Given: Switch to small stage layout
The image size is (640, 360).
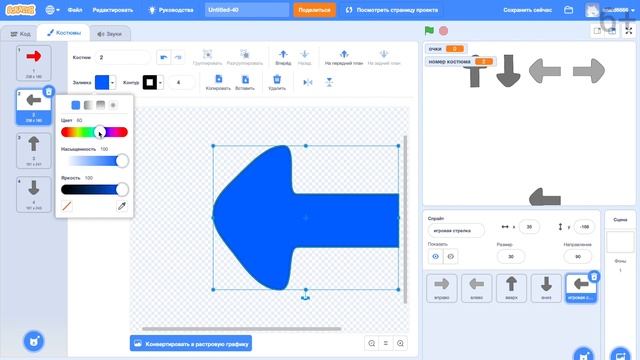Looking at the screenshot, I should click(598, 31).
